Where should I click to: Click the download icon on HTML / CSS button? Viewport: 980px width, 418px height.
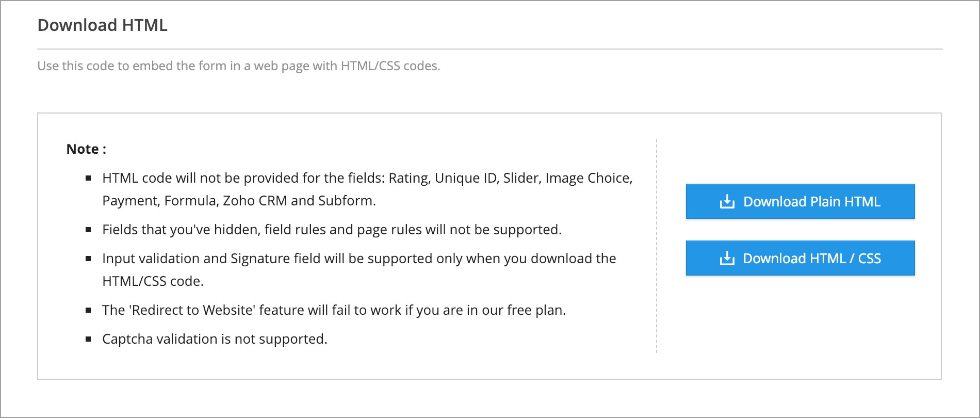click(x=727, y=258)
